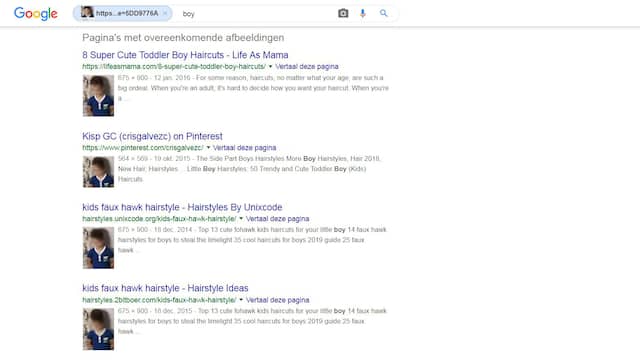Expand the dropdown arrow after lifeasmama.com URL
Viewport: 640px width, 360px height.
tap(270, 67)
